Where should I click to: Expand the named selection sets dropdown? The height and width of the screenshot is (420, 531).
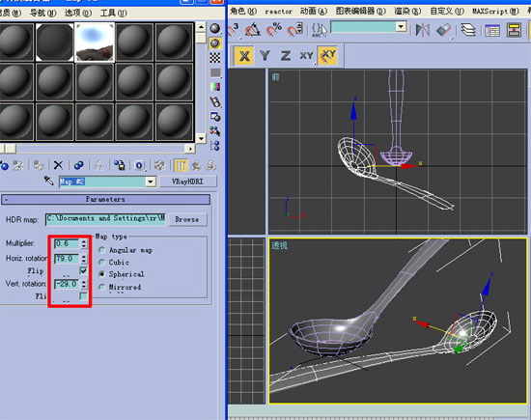coord(401,27)
